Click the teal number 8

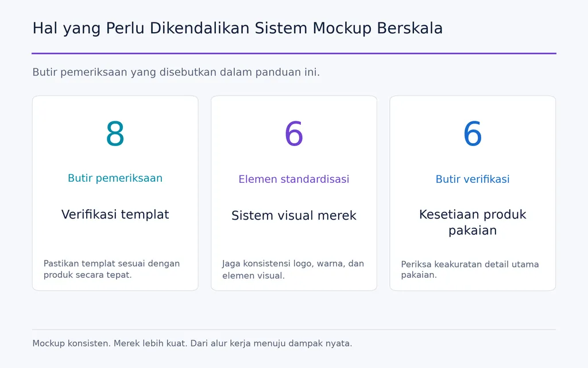[115, 134]
